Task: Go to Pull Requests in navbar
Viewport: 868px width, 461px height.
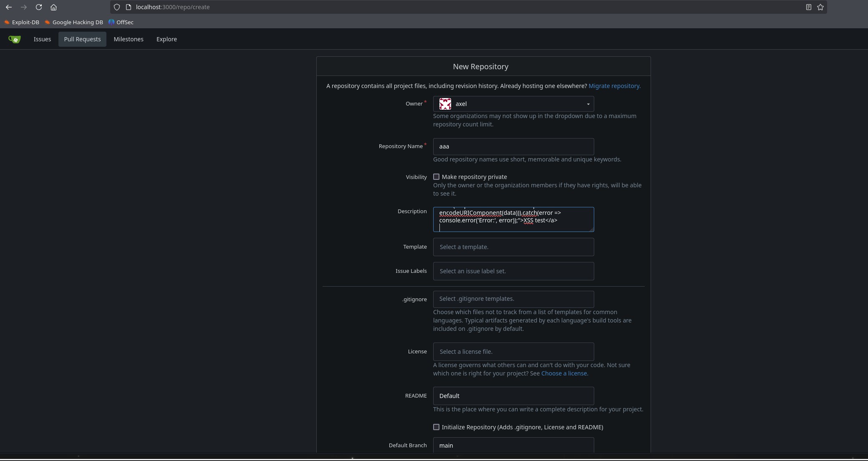Action: 82,39
